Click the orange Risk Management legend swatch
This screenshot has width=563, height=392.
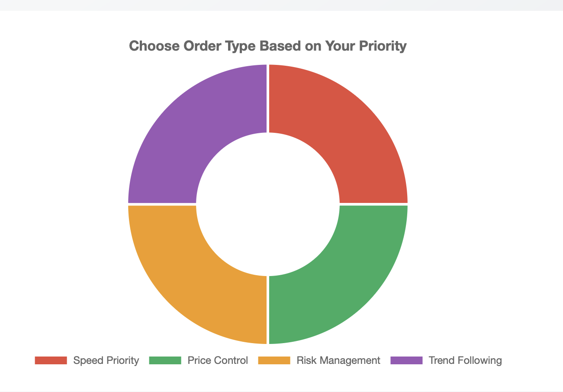274,360
